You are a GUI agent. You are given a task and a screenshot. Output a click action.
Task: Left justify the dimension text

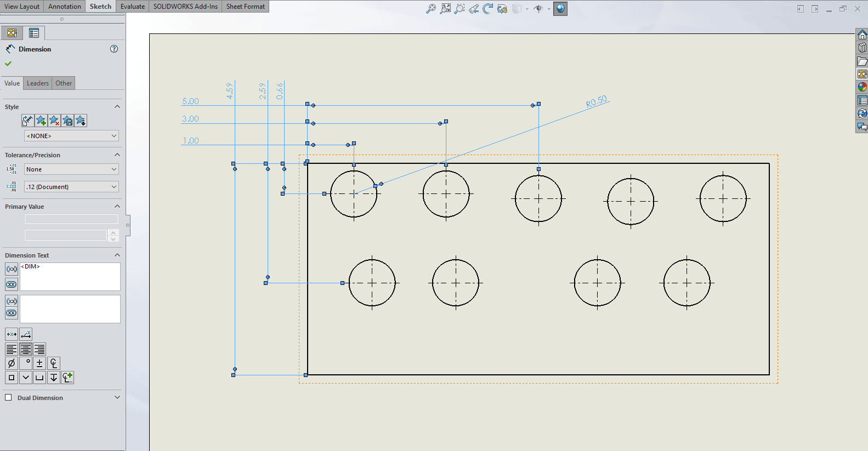pos(12,349)
